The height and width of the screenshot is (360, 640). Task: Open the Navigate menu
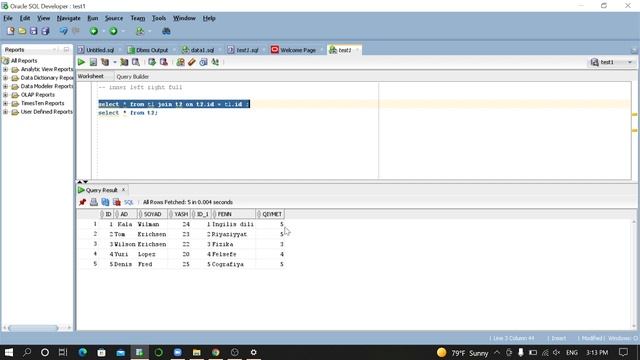(69, 18)
